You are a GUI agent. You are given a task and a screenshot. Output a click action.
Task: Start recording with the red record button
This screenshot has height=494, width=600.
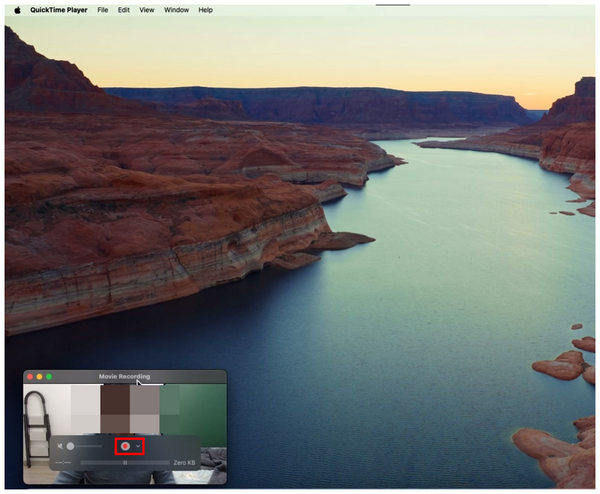pos(125,446)
